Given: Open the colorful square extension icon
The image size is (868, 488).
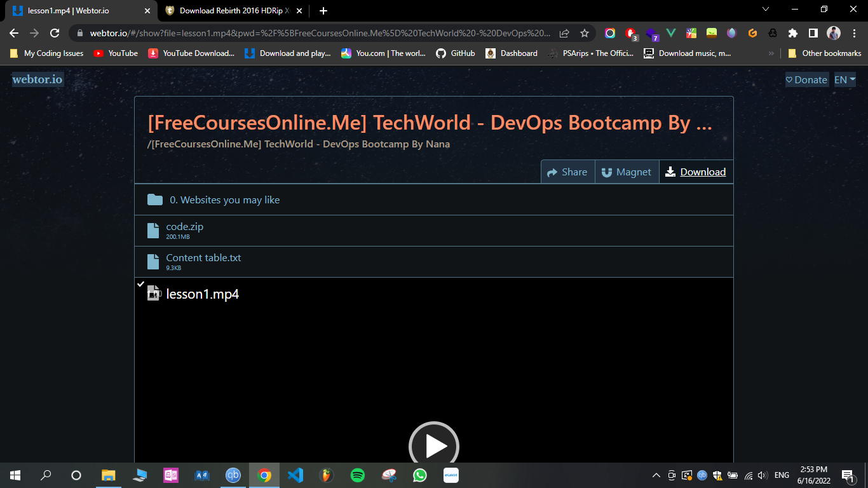Looking at the screenshot, I should click(691, 33).
